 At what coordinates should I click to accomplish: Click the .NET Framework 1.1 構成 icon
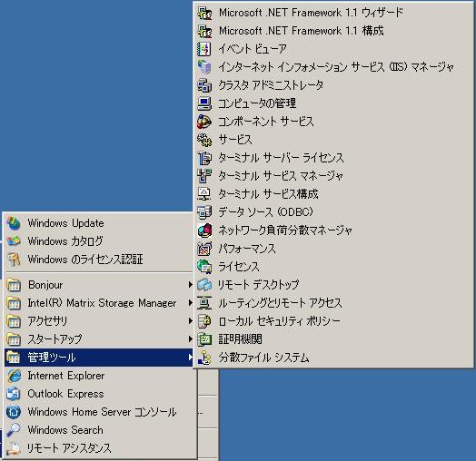pyautogui.click(x=204, y=31)
